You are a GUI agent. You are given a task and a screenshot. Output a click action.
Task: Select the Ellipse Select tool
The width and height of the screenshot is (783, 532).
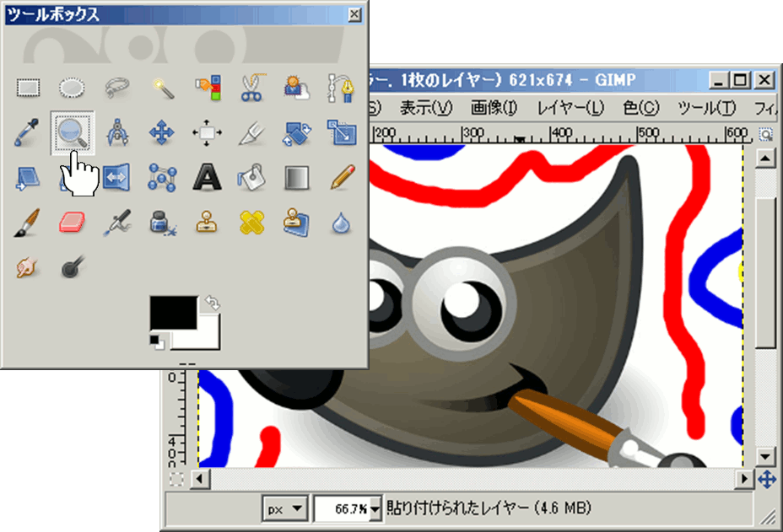73,86
